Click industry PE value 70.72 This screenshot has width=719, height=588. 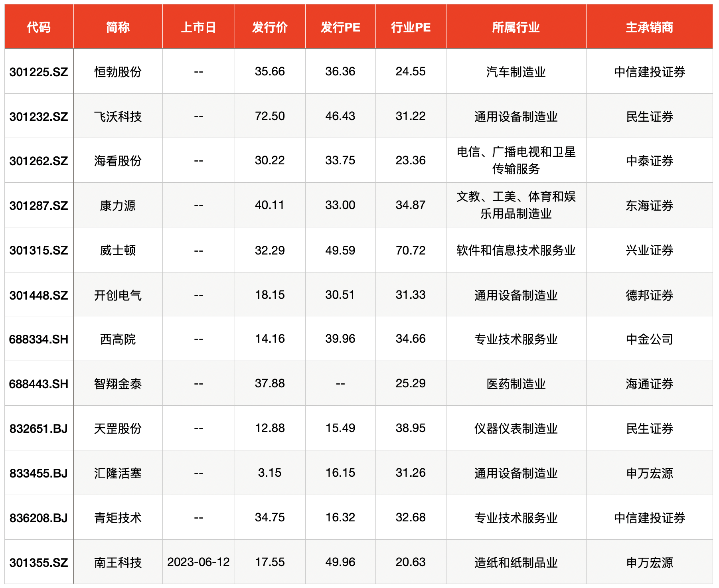pyautogui.click(x=411, y=251)
